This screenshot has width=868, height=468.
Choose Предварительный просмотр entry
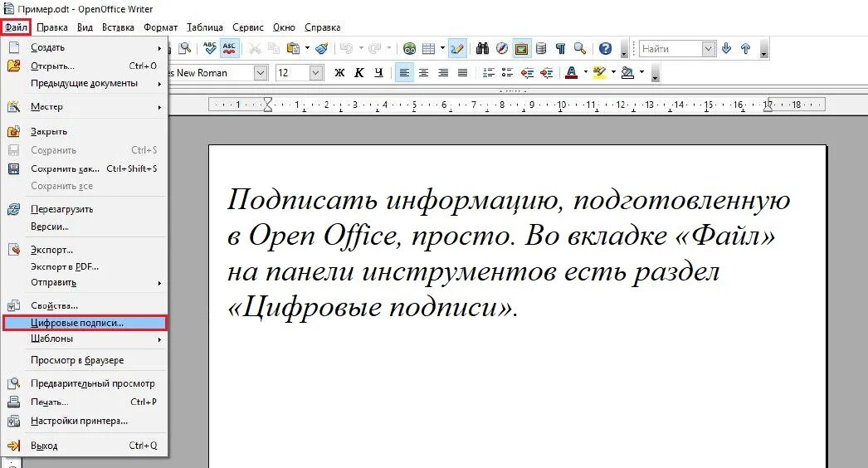tap(85, 383)
